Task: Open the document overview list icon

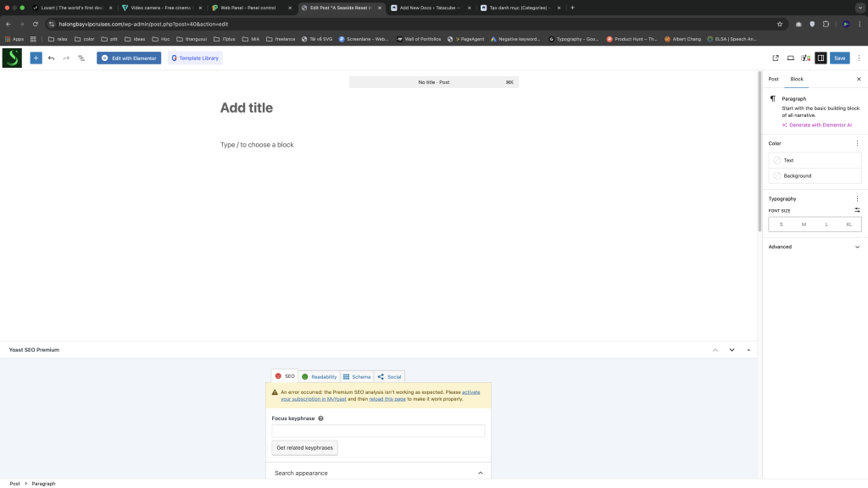Action: 81,58
